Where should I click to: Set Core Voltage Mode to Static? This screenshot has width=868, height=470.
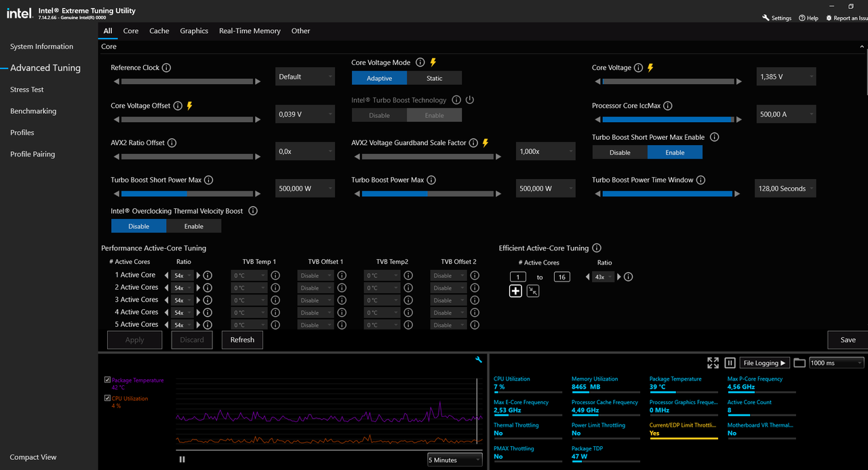point(435,78)
